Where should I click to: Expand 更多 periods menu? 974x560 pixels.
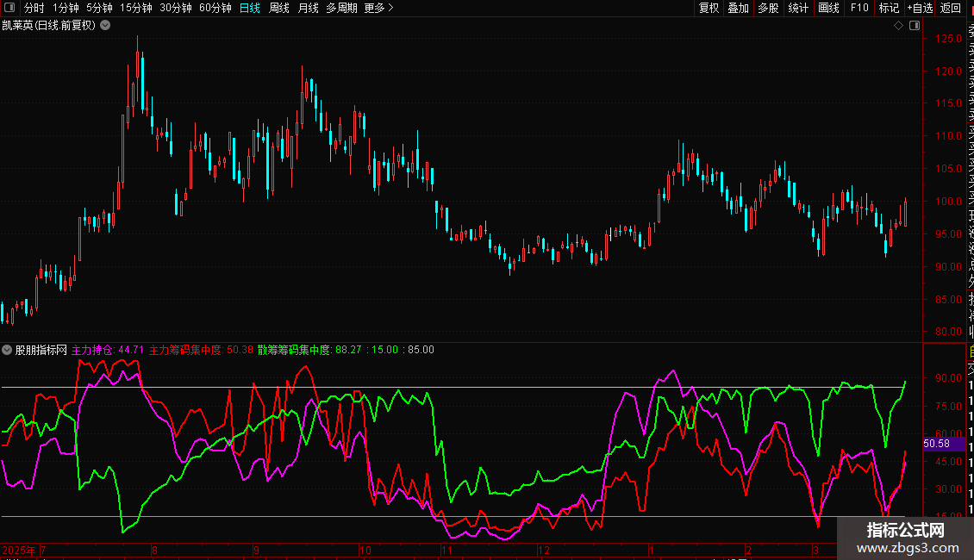pyautogui.click(x=379, y=8)
